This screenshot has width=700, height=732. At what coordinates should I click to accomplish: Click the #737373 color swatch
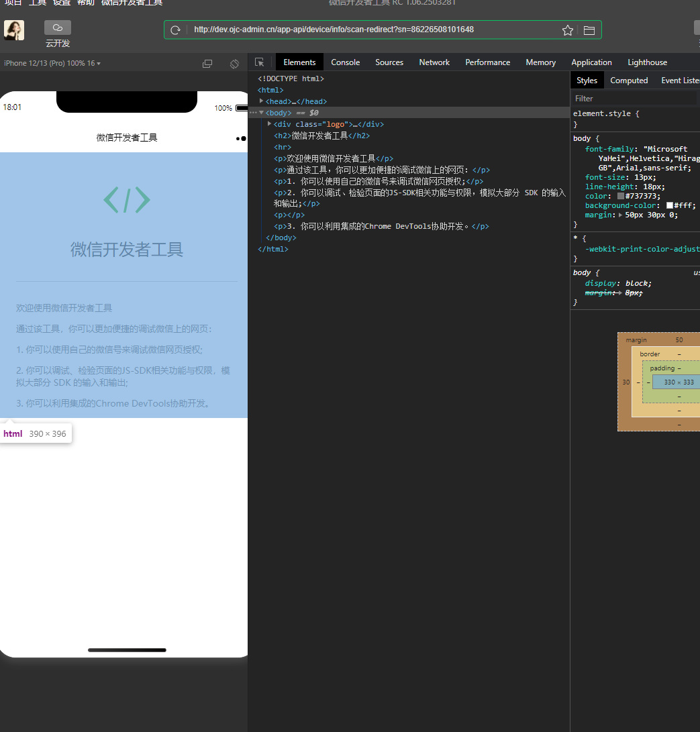621,196
